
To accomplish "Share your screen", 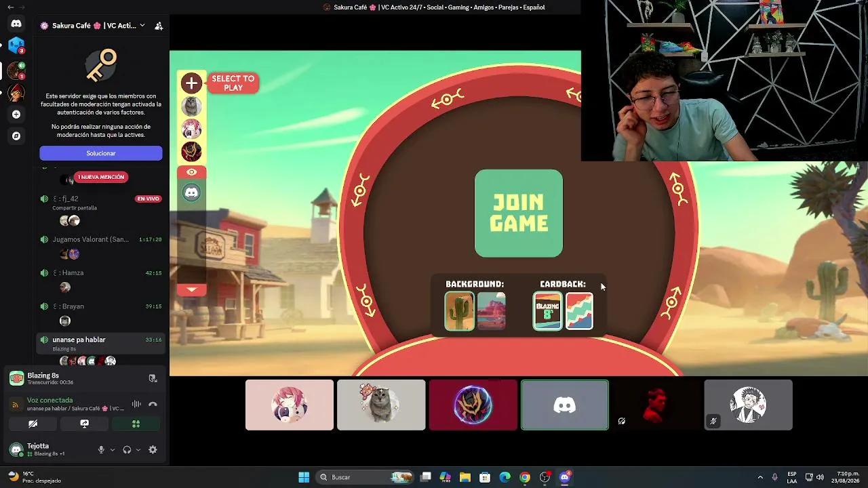I will tap(84, 424).
